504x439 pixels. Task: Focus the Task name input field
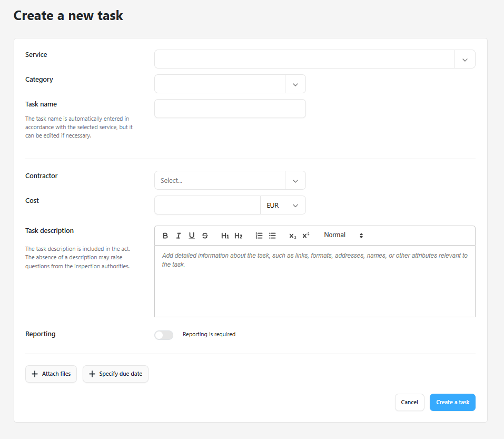pyautogui.click(x=230, y=109)
